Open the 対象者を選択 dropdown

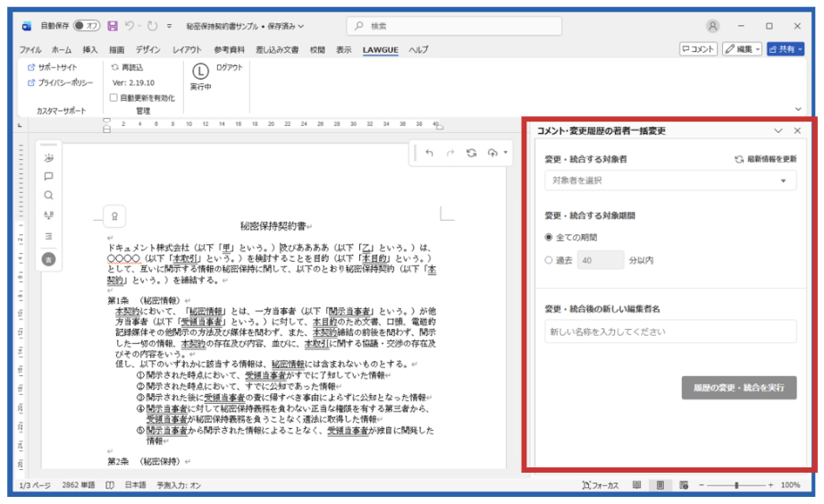tap(670, 181)
